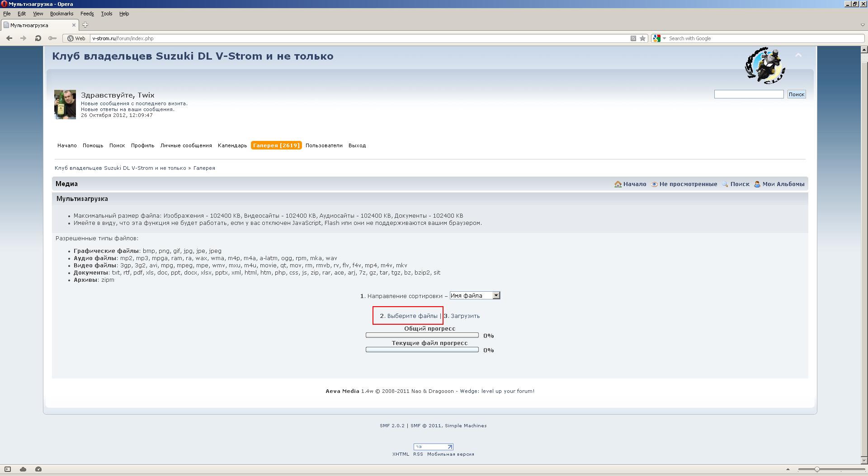Viewport: 868px width, 476px height.
Task: Toggle Opera Turbo speedometer icon in status bar
Action: [38, 469]
